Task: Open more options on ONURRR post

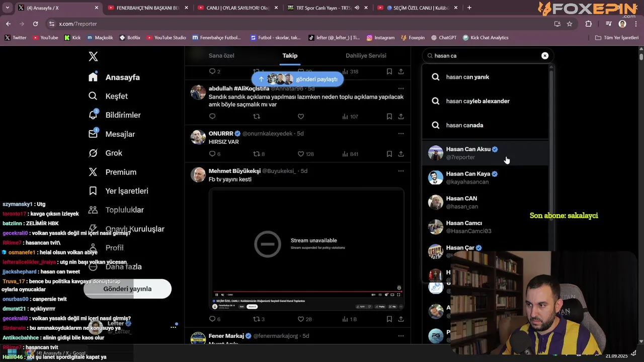Action: pyautogui.click(x=401, y=134)
